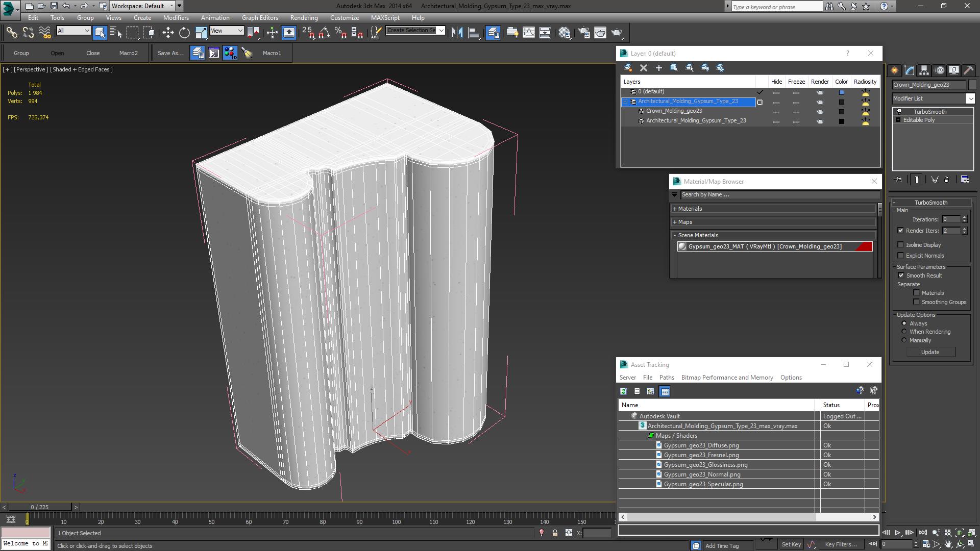This screenshot has height=551, width=980.
Task: Open Render Setup teapot icon
Action: 584,33
